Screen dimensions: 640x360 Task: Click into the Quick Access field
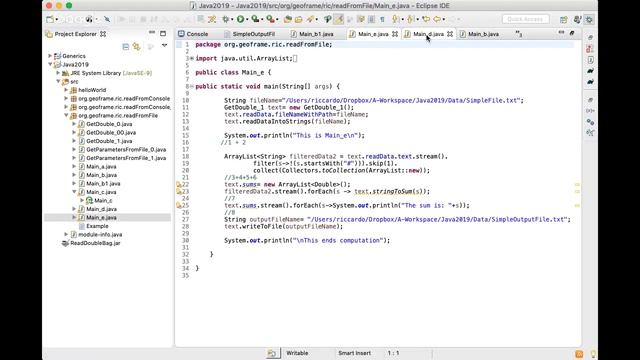pyautogui.click(x=525, y=19)
